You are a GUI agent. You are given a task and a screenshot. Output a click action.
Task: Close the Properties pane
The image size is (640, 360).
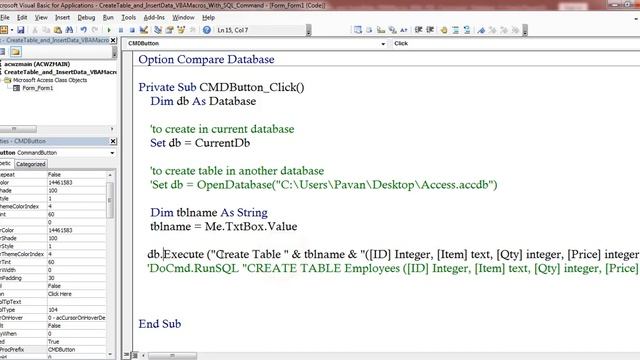coord(113,141)
